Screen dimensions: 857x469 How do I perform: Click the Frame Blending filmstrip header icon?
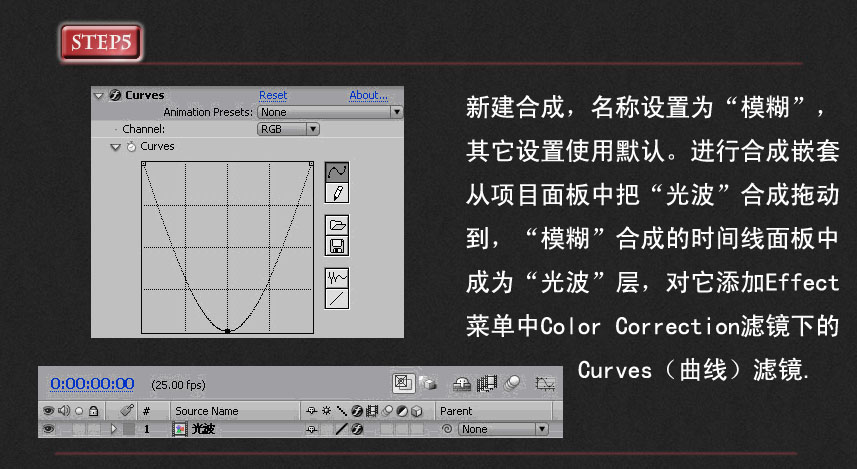372,411
